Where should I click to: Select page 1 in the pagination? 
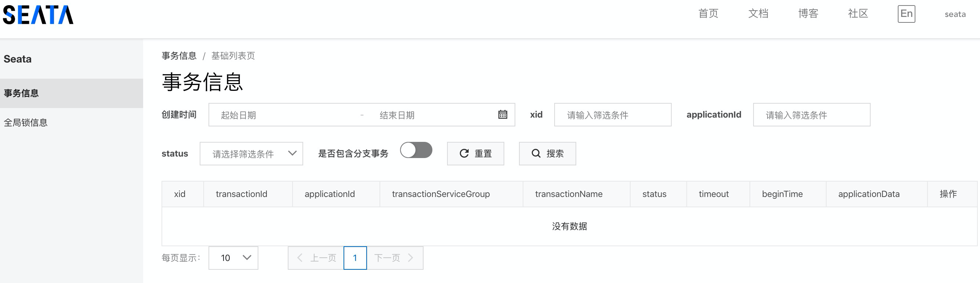coord(355,258)
